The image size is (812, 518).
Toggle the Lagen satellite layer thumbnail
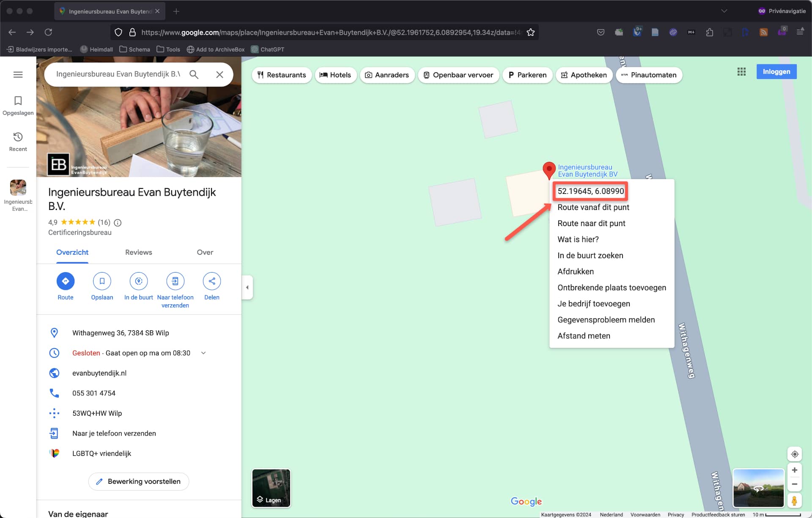pyautogui.click(x=271, y=488)
